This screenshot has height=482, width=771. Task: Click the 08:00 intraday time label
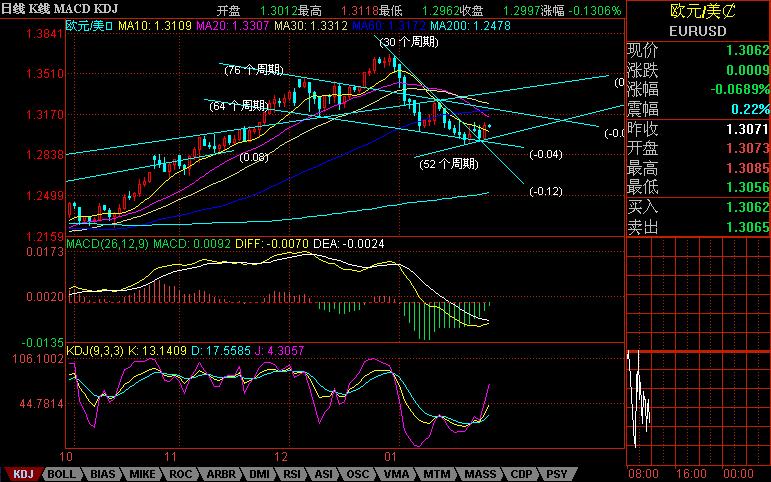(x=643, y=474)
